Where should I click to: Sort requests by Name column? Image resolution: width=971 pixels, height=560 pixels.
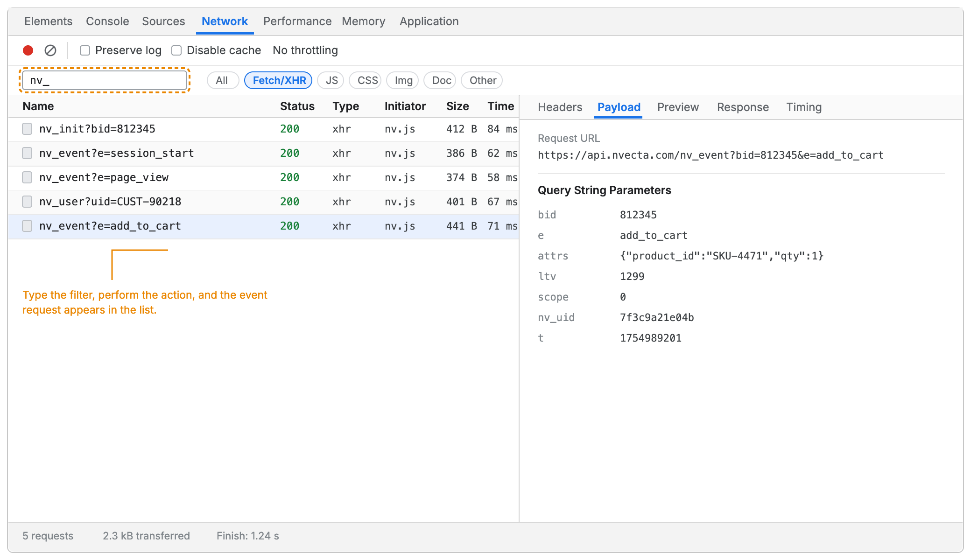click(x=38, y=106)
